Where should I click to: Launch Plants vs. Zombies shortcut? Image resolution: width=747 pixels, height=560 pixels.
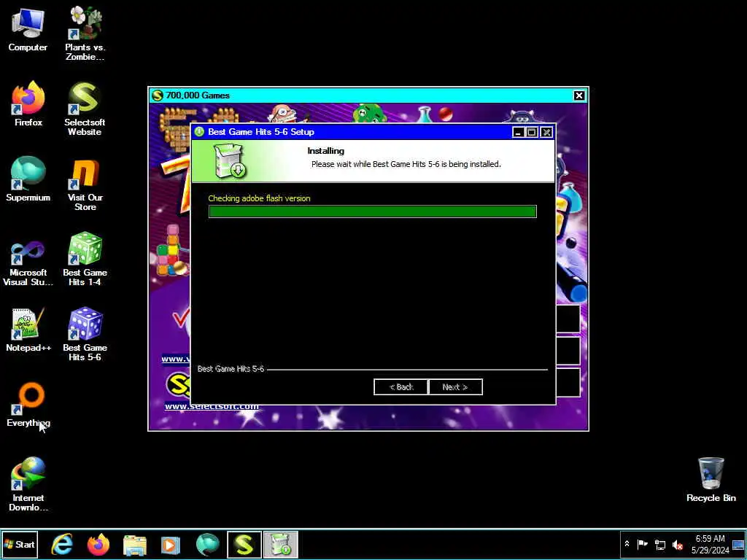(85, 34)
